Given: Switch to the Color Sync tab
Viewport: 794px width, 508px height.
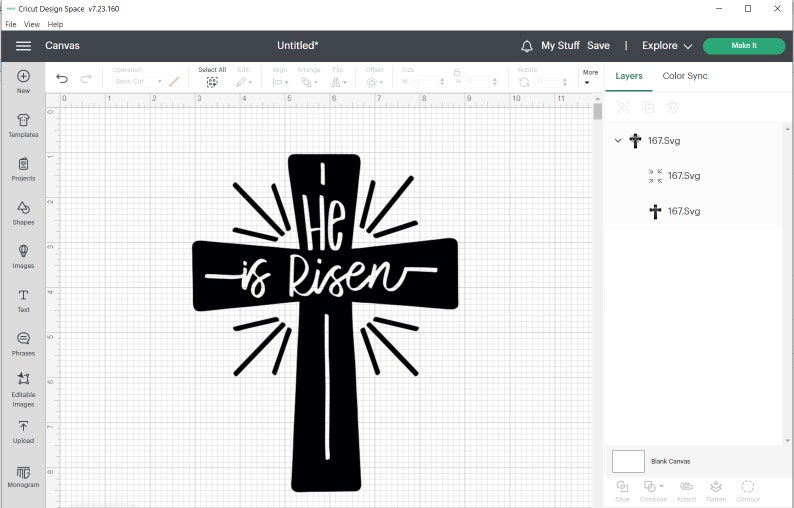Looking at the screenshot, I should (x=685, y=76).
